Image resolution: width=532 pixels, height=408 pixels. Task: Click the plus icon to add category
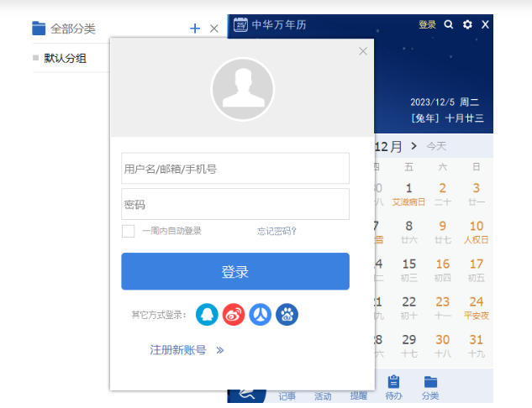click(195, 29)
